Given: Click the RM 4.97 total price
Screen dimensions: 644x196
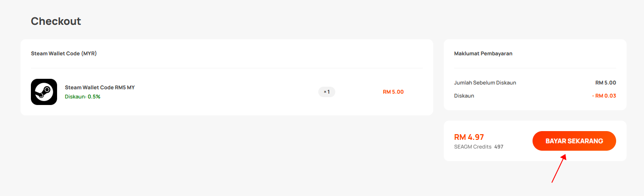Looking at the screenshot, I should pos(469,137).
